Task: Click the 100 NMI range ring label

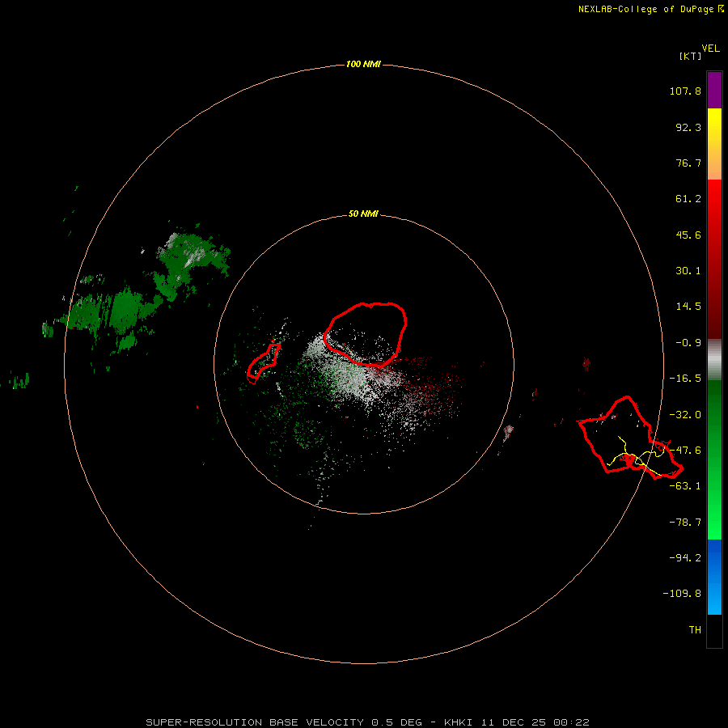Action: (x=363, y=64)
